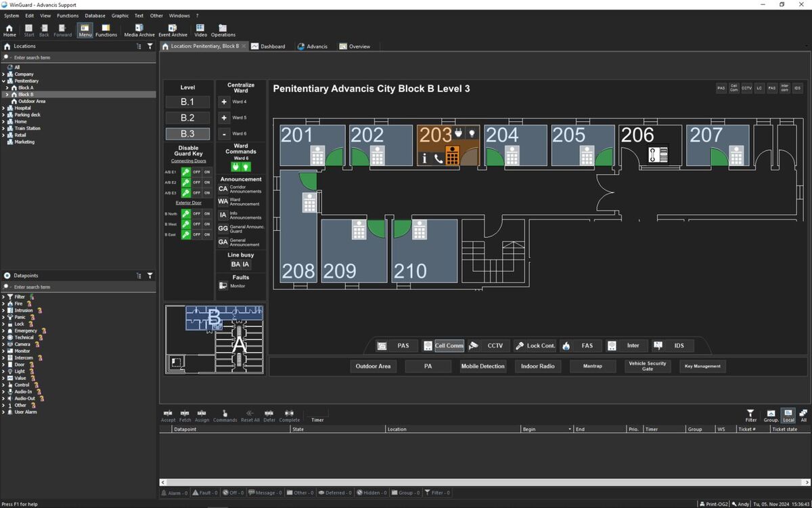Image resolution: width=812 pixels, height=508 pixels.
Task: Open the Database menu
Action: pos(95,15)
